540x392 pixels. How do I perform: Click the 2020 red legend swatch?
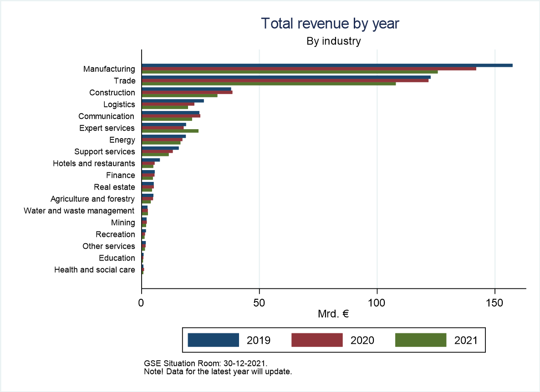click(x=316, y=340)
